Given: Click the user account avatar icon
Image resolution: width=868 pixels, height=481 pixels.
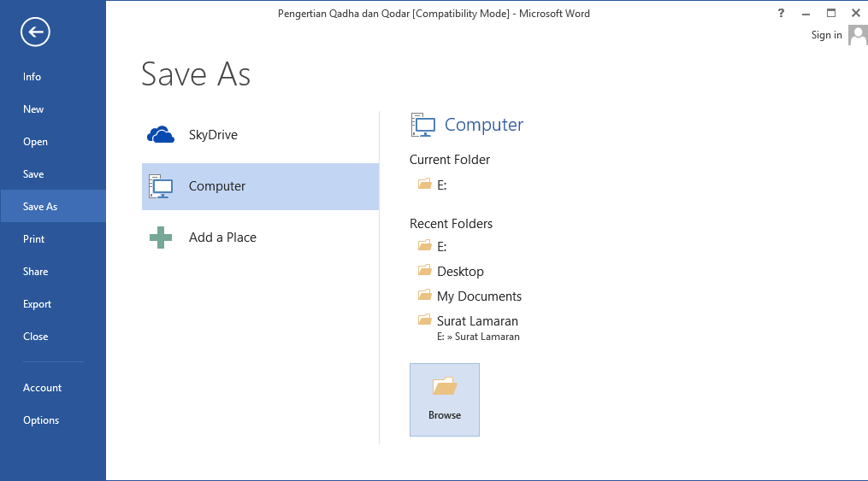Looking at the screenshot, I should pos(858,35).
